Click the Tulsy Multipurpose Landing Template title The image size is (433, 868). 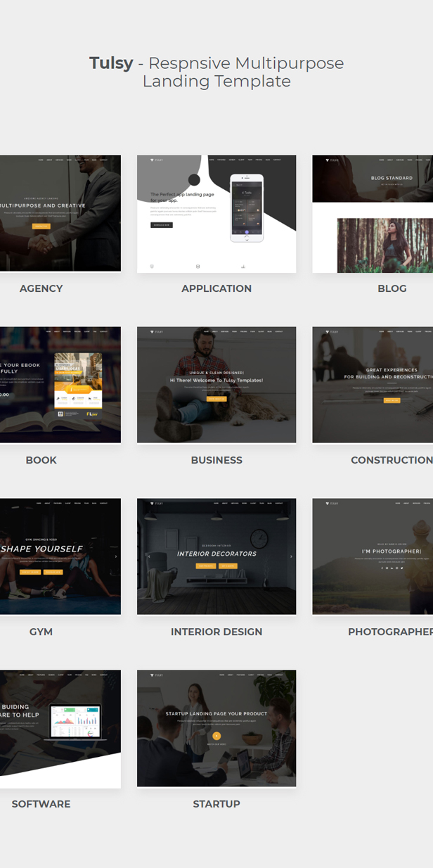[216, 72]
